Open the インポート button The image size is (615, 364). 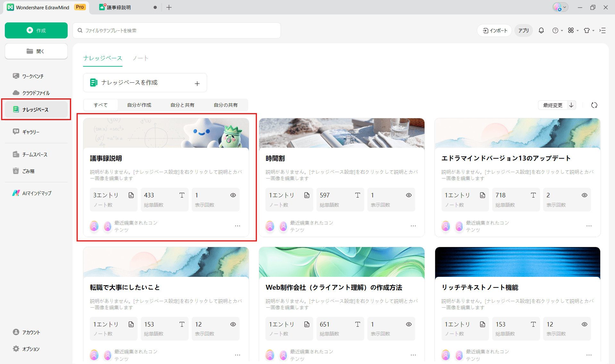494,30
